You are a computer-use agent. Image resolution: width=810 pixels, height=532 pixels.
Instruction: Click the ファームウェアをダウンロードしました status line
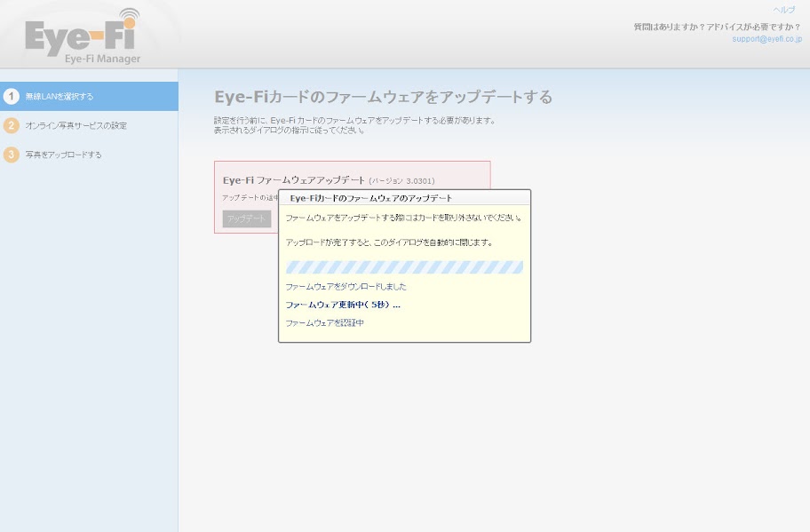[345, 287]
